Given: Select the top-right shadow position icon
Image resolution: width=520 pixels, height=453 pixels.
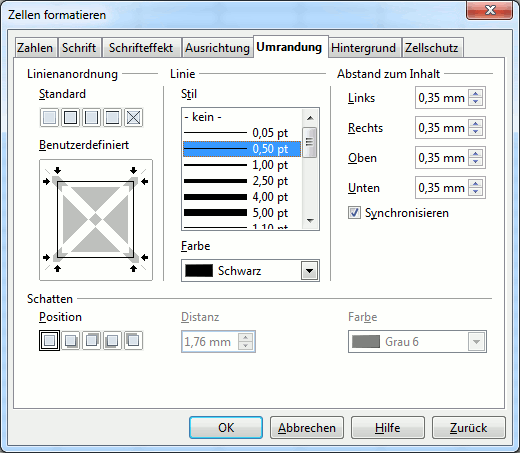Looking at the screenshot, I should (92, 340).
